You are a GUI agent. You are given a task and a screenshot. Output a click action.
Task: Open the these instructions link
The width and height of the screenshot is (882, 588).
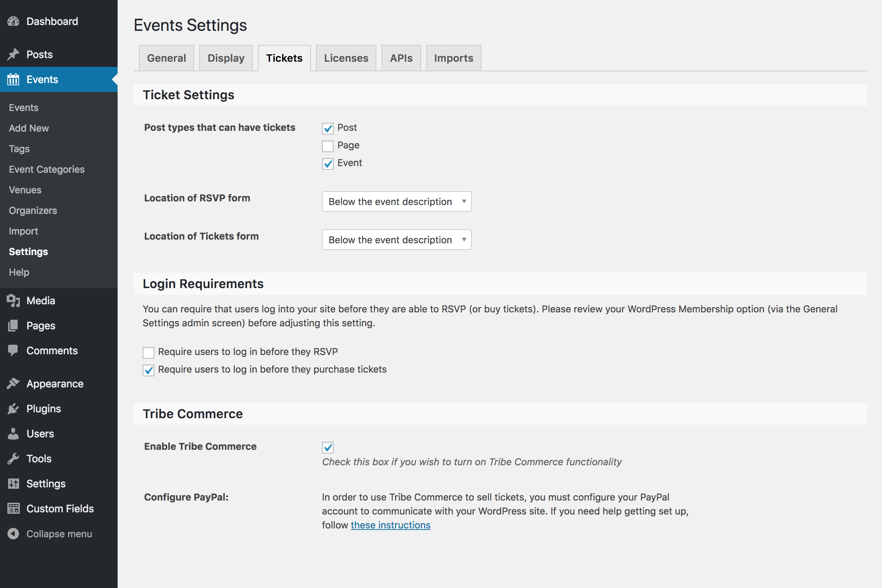tap(390, 525)
